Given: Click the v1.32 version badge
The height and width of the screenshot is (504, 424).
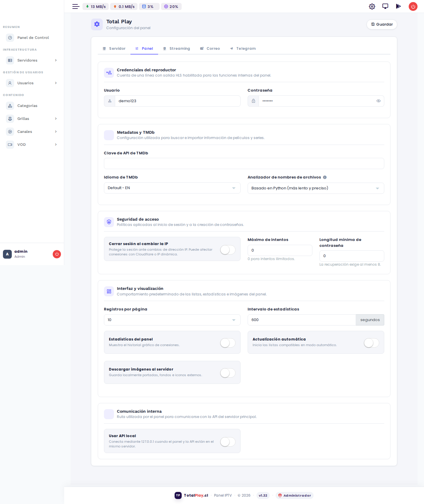Looking at the screenshot, I should point(263,495).
